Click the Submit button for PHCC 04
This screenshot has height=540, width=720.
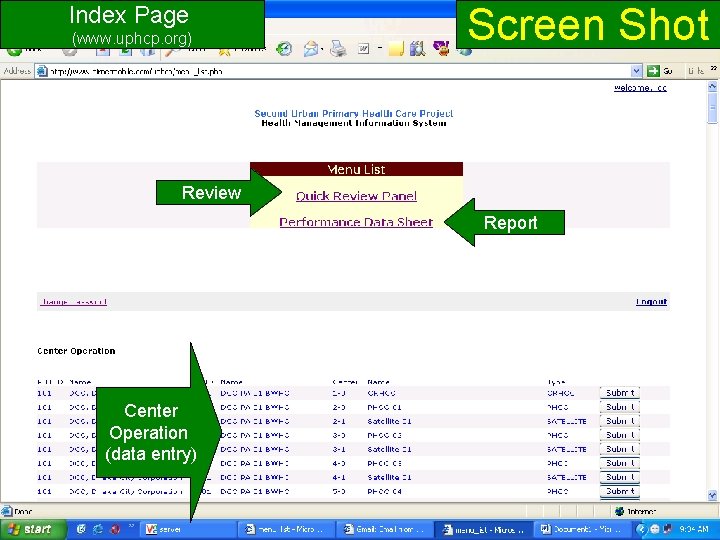click(619, 491)
